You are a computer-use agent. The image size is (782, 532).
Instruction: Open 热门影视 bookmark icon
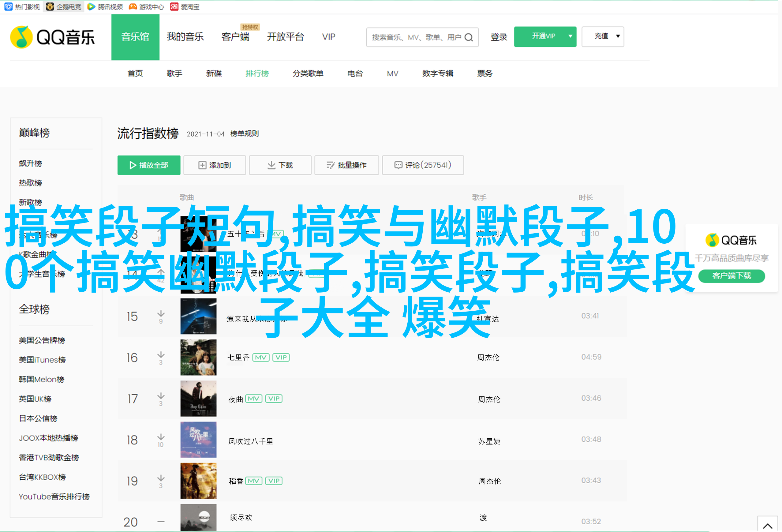pyautogui.click(x=8, y=6)
